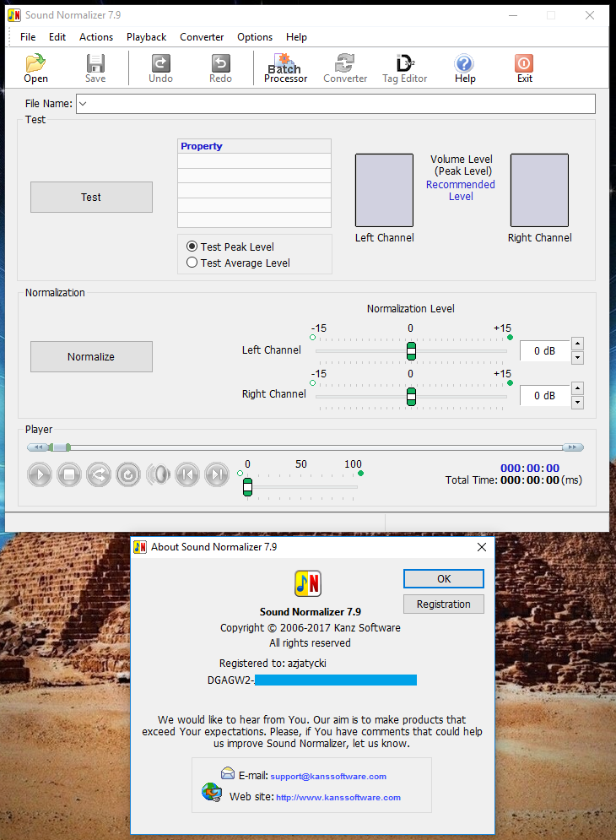The width and height of the screenshot is (616, 840).
Task: Open the Converter menu
Action: coord(202,37)
